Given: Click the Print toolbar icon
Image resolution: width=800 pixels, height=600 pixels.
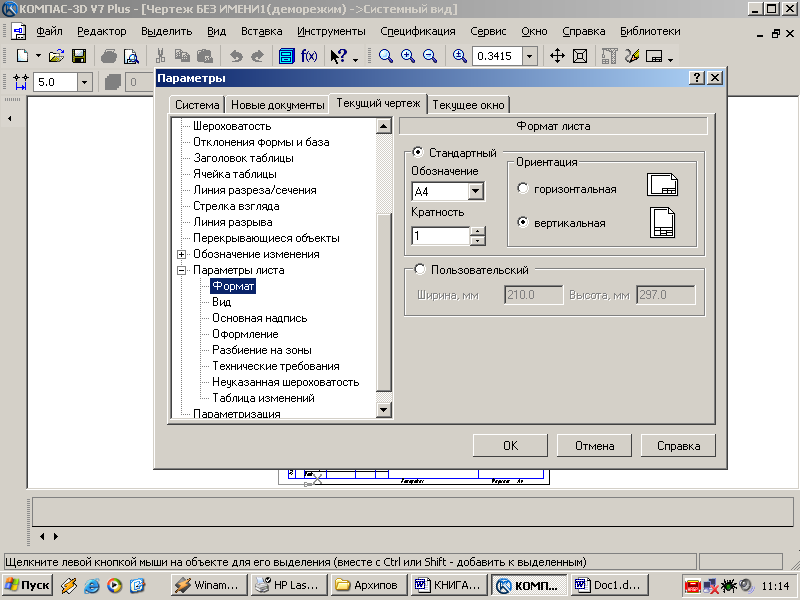Looking at the screenshot, I should (109, 56).
